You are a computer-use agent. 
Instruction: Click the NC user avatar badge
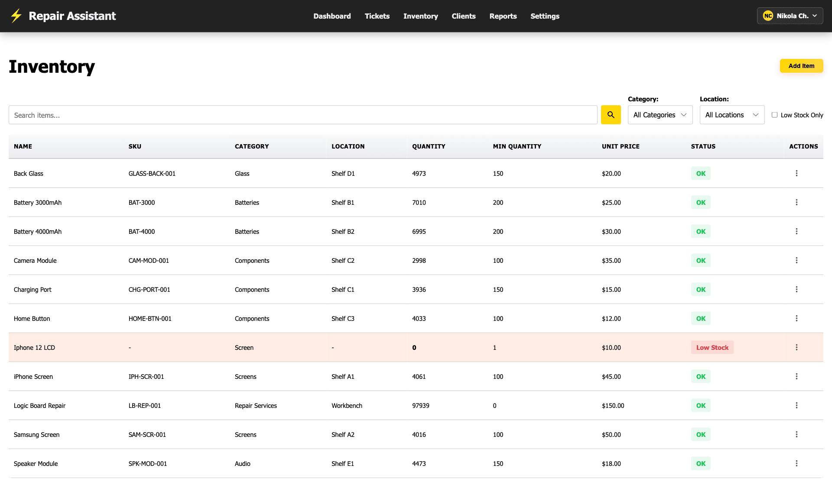(768, 16)
